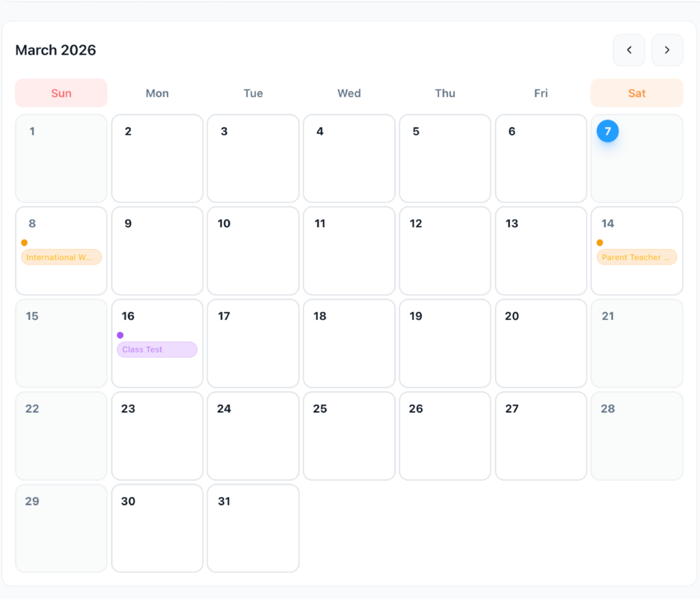The width and height of the screenshot is (700, 599).
Task: Click the purple event dot on March 16
Action: [x=120, y=335]
